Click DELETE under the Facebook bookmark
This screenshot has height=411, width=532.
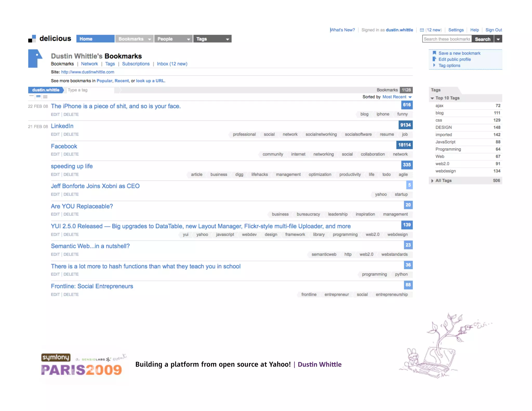click(71, 154)
